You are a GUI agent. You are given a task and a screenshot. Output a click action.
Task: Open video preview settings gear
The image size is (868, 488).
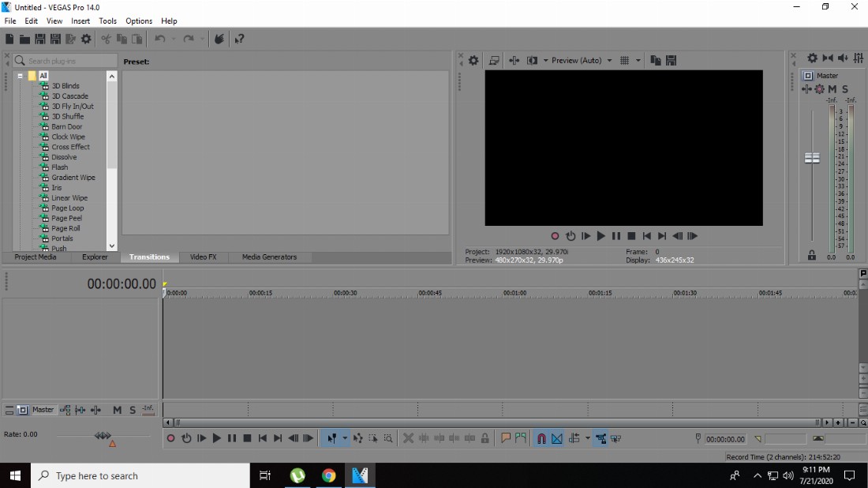click(x=473, y=60)
